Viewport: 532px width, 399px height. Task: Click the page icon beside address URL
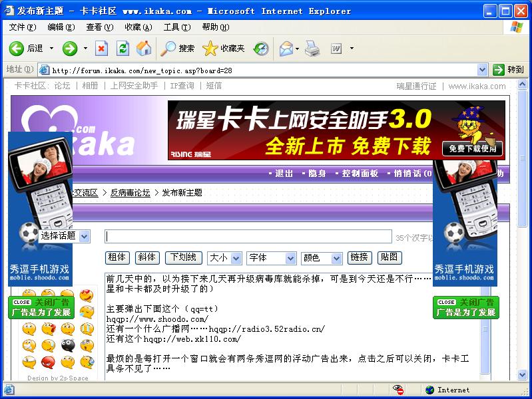(45, 70)
